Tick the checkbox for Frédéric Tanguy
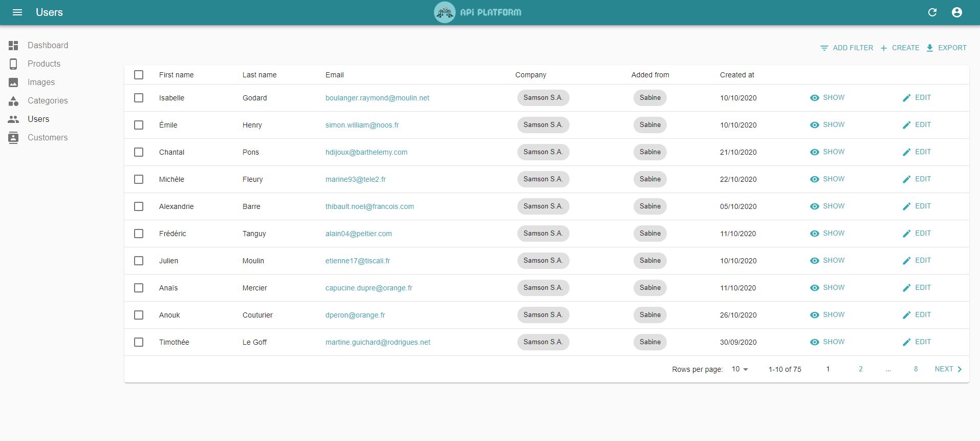This screenshot has height=441, width=980. [139, 234]
